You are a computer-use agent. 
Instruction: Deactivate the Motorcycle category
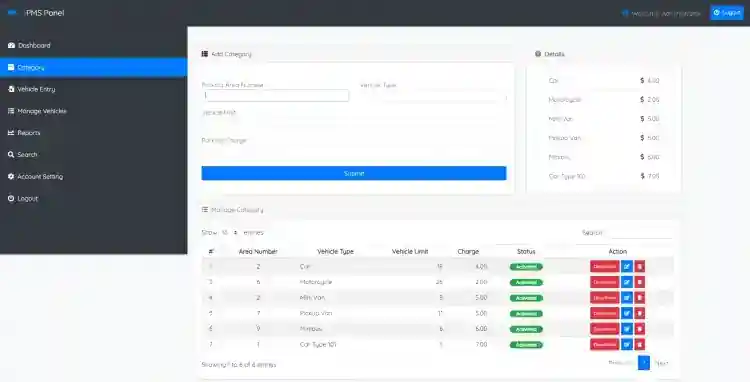tap(604, 282)
